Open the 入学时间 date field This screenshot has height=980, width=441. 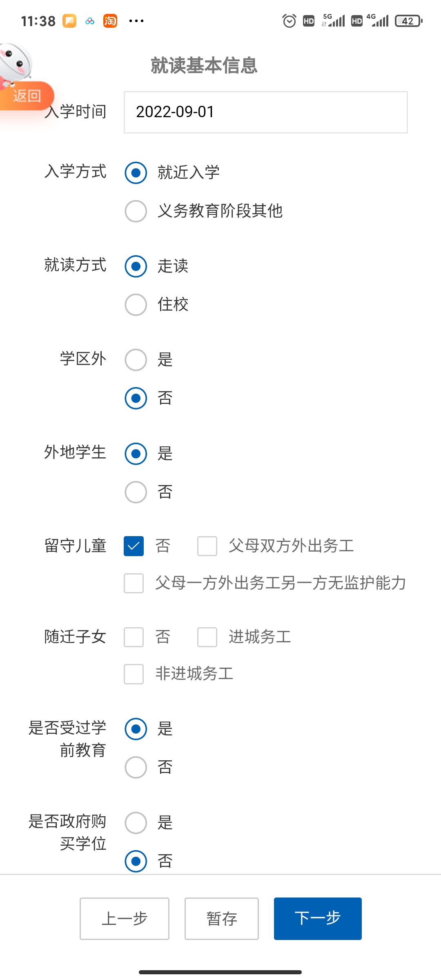(x=266, y=112)
